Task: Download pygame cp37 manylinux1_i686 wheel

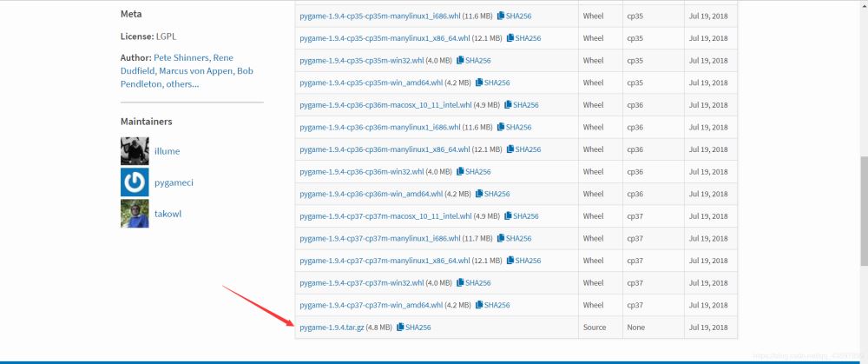Action: click(380, 238)
